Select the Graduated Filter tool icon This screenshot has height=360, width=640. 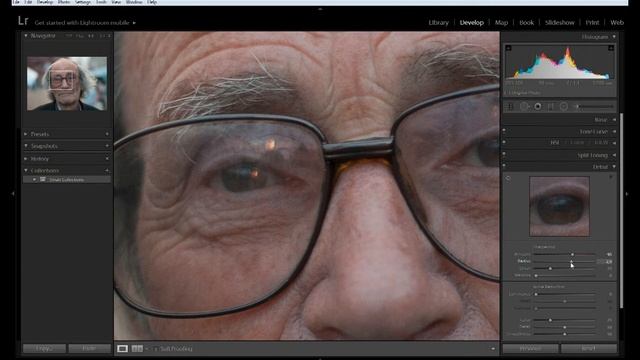pos(551,107)
